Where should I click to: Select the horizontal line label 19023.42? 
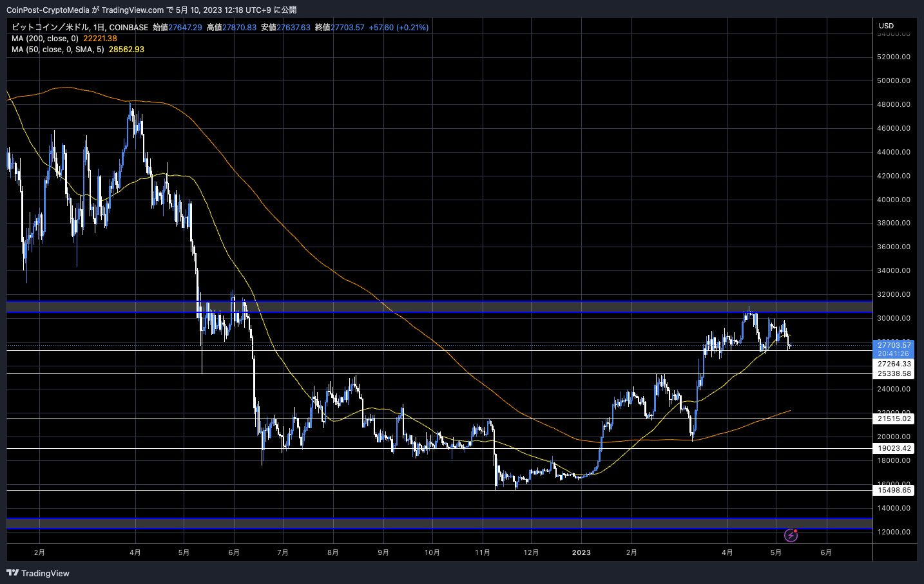[894, 448]
